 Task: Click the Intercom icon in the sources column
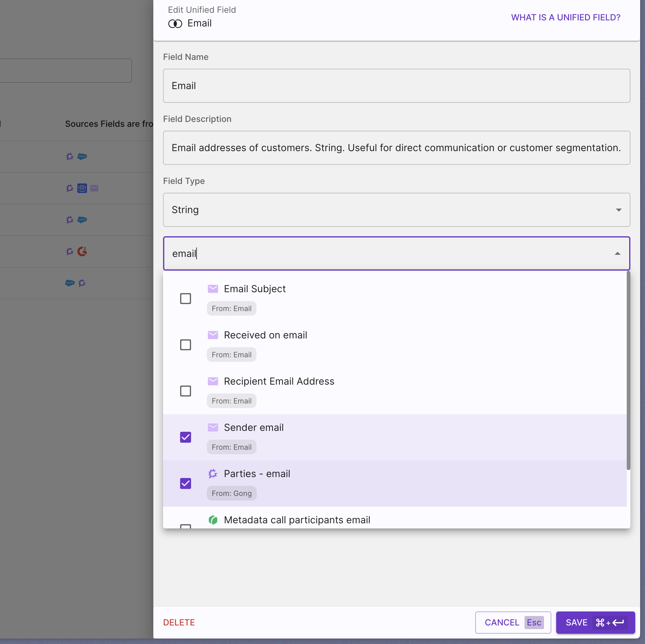click(82, 188)
